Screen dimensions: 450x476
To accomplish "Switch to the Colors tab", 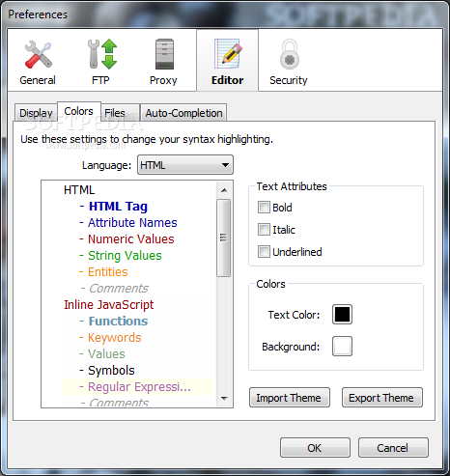I will (79, 111).
